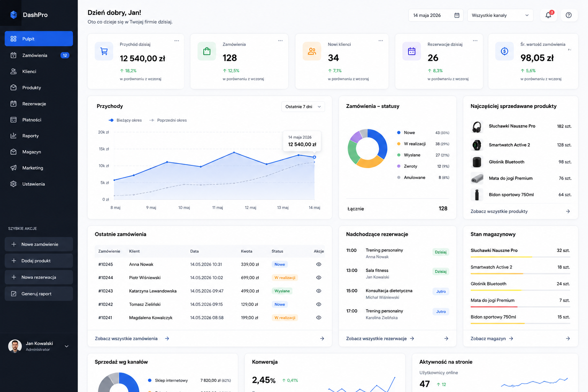Click the Słuchawki Nauszne Pro product thumbnail
The height and width of the screenshot is (392, 588).
click(x=477, y=127)
